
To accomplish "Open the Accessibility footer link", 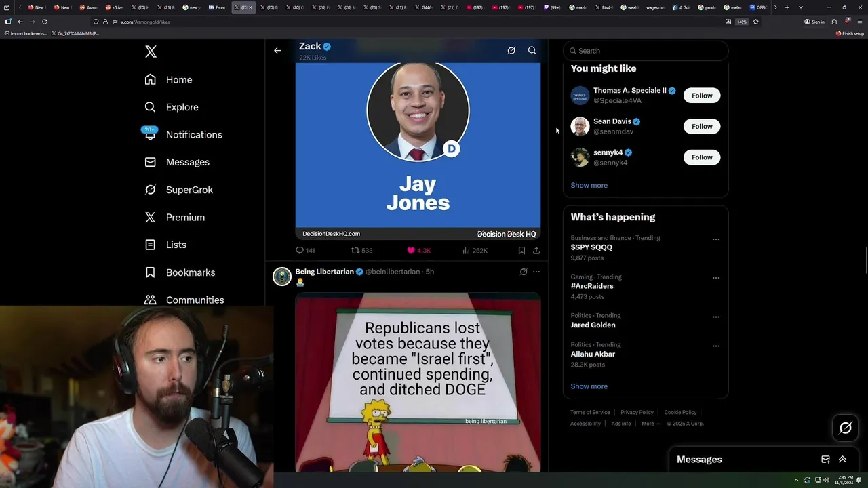I will (x=585, y=424).
